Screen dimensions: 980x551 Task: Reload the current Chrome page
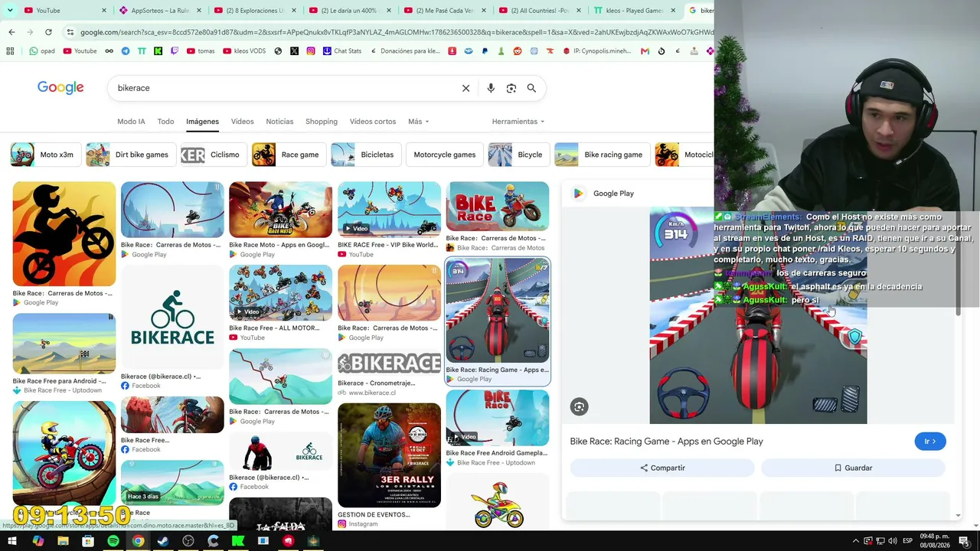(x=48, y=32)
